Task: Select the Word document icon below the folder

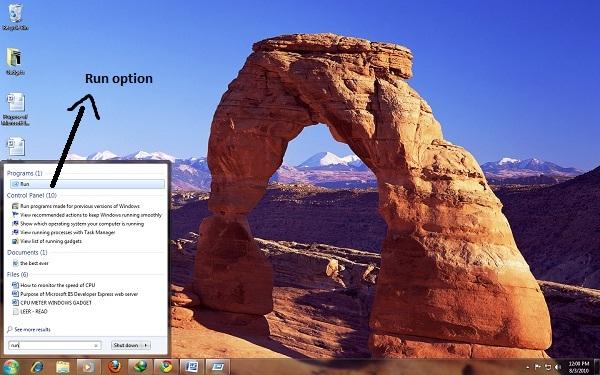Action: pyautogui.click(x=15, y=109)
